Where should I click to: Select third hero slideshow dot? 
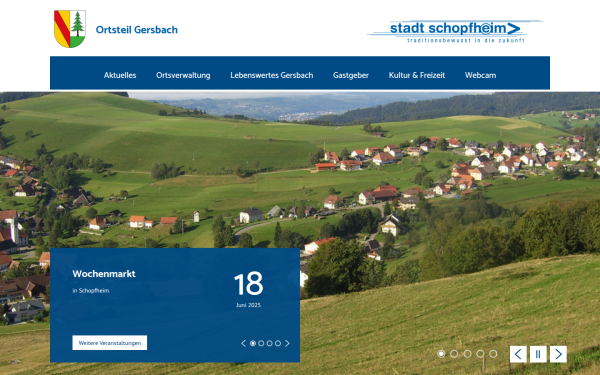[x=467, y=354]
